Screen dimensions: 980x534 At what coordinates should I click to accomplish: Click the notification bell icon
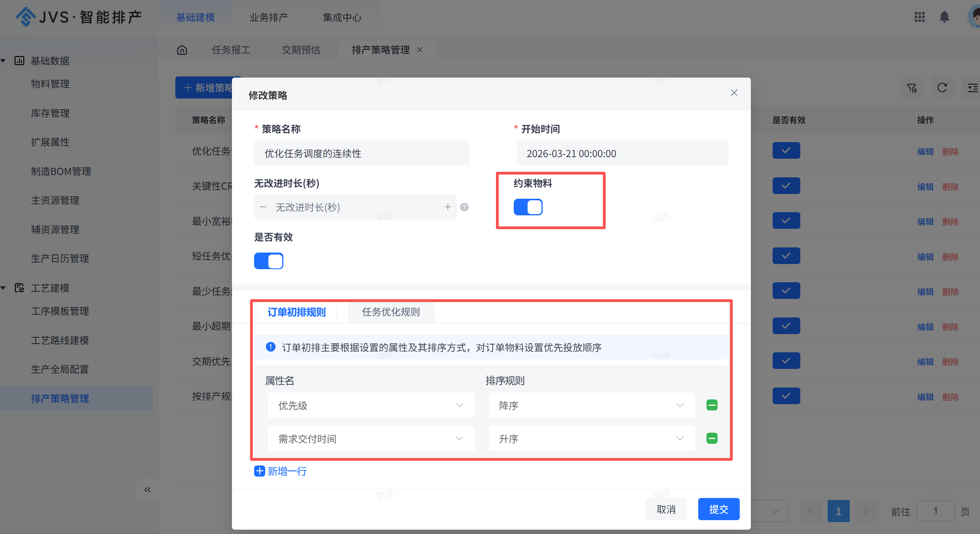(944, 17)
